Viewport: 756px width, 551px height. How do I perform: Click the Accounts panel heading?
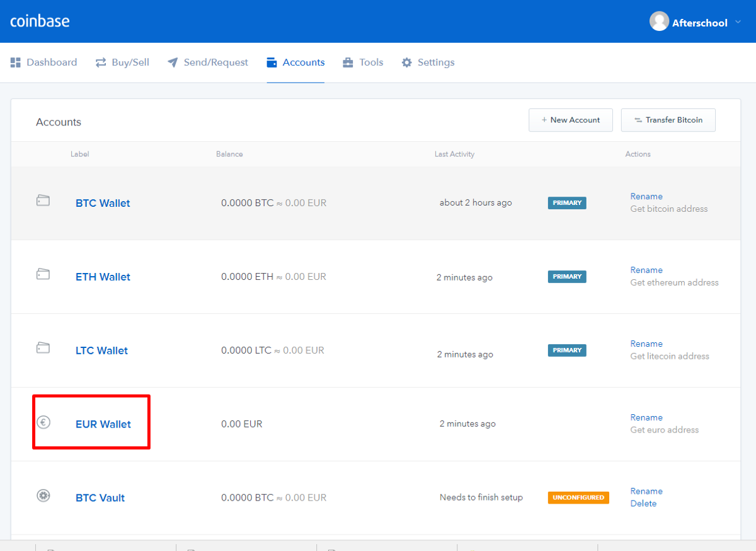(59, 122)
